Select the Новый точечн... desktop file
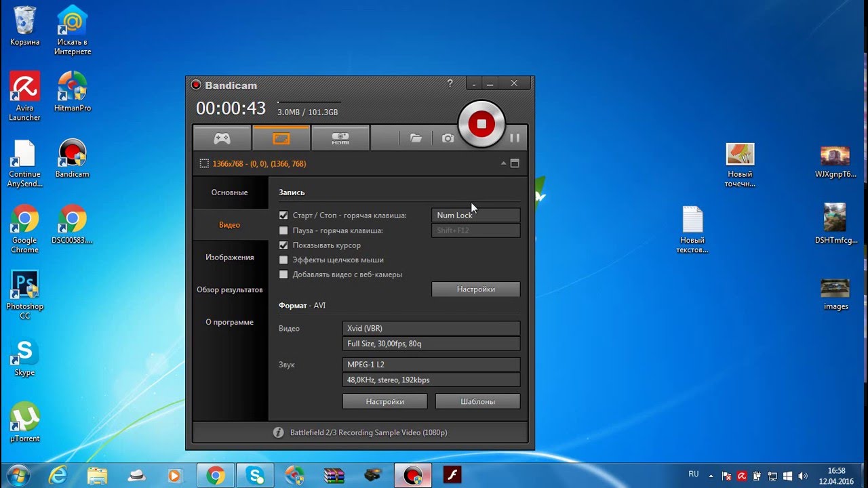This screenshot has height=488, width=868. 740,165
